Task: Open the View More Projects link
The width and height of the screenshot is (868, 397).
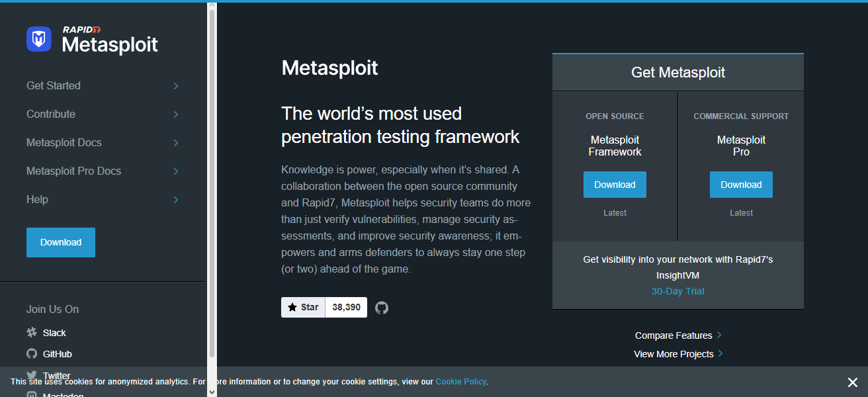Action: tap(673, 354)
